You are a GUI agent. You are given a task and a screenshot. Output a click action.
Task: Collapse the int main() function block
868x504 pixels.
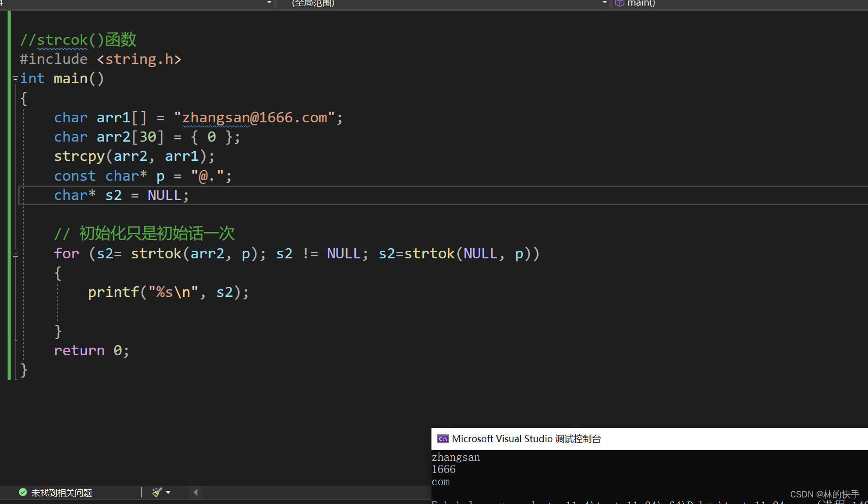click(x=15, y=79)
